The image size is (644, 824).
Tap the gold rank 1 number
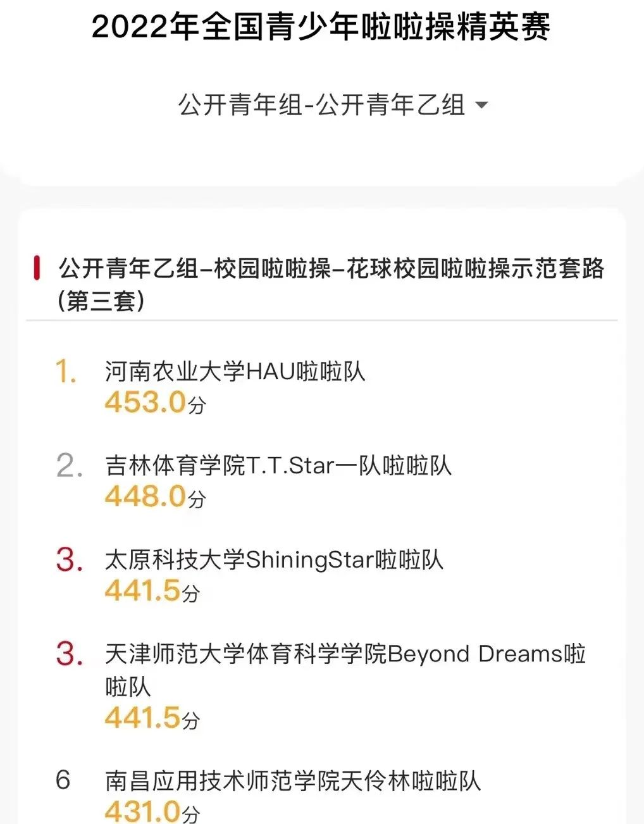point(66,371)
